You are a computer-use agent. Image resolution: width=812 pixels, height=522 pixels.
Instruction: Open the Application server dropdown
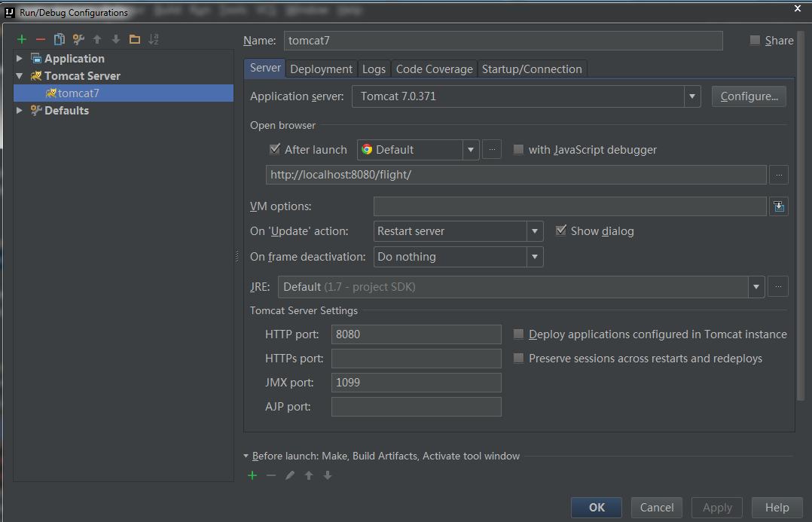click(x=691, y=96)
